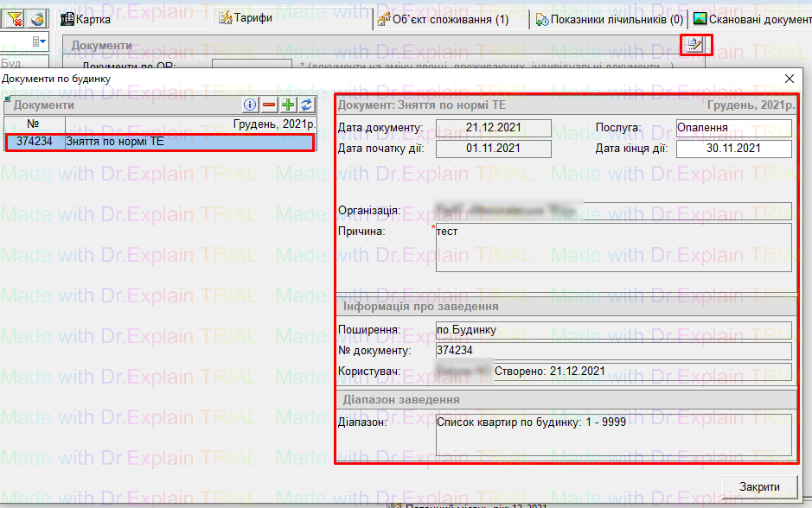The height and width of the screenshot is (508, 812).
Task: Delete document with the red minus icon
Action: tap(269, 105)
